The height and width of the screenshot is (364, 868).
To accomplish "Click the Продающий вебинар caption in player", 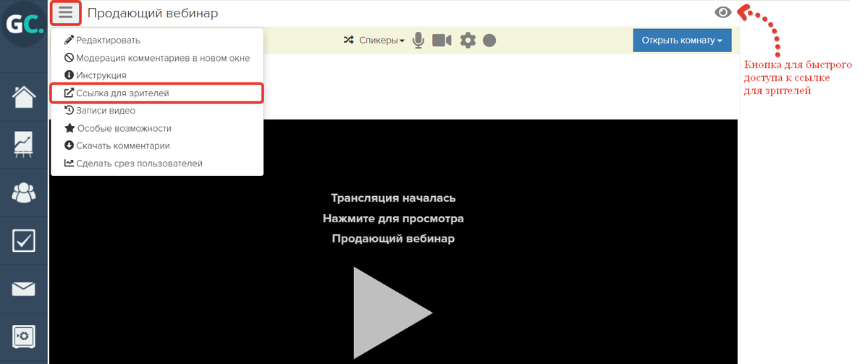I will click(x=393, y=239).
